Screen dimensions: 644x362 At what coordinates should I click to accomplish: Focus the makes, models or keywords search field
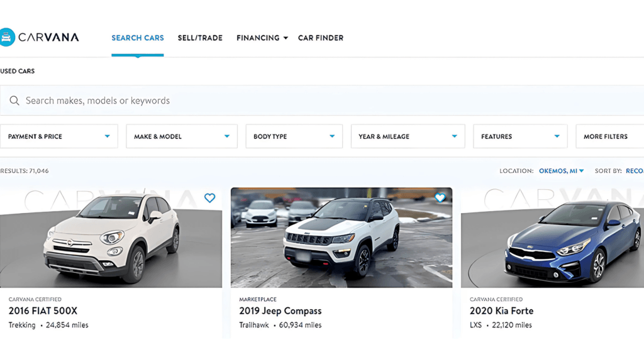click(322, 101)
